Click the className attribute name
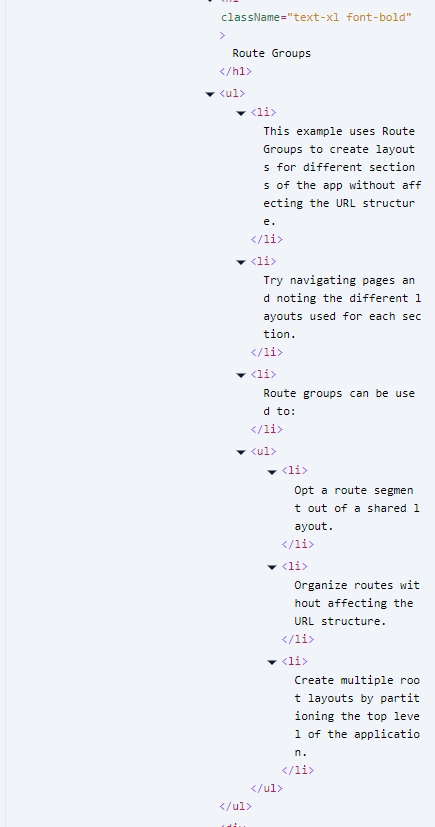435x827 pixels. [x=250, y=17]
